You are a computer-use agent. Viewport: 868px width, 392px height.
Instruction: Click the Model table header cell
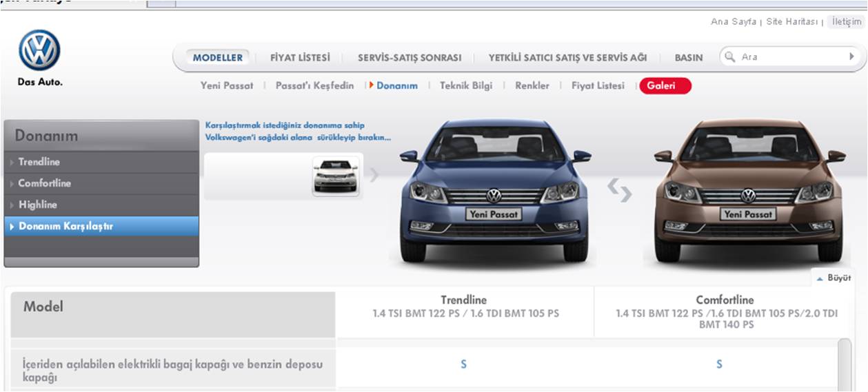(173, 314)
